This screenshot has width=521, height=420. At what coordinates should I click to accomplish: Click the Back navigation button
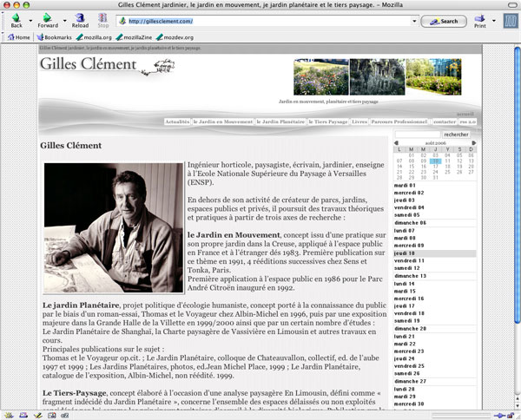pyautogui.click(x=16, y=19)
